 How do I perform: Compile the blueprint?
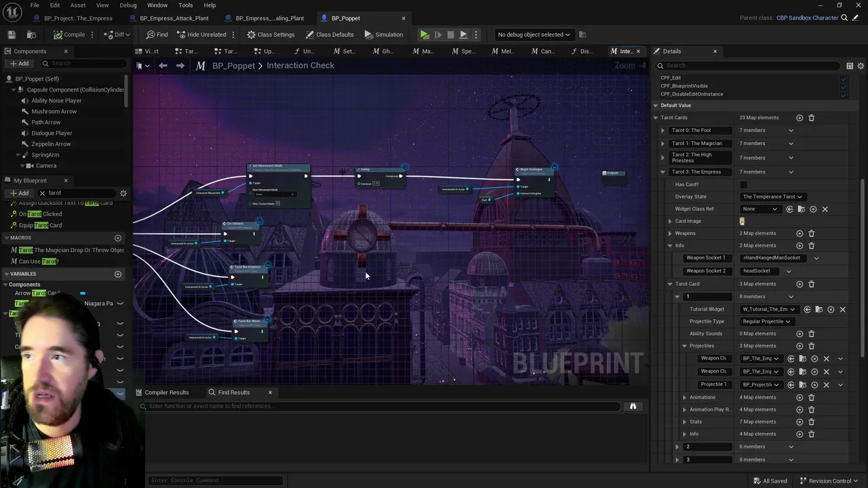click(x=70, y=35)
